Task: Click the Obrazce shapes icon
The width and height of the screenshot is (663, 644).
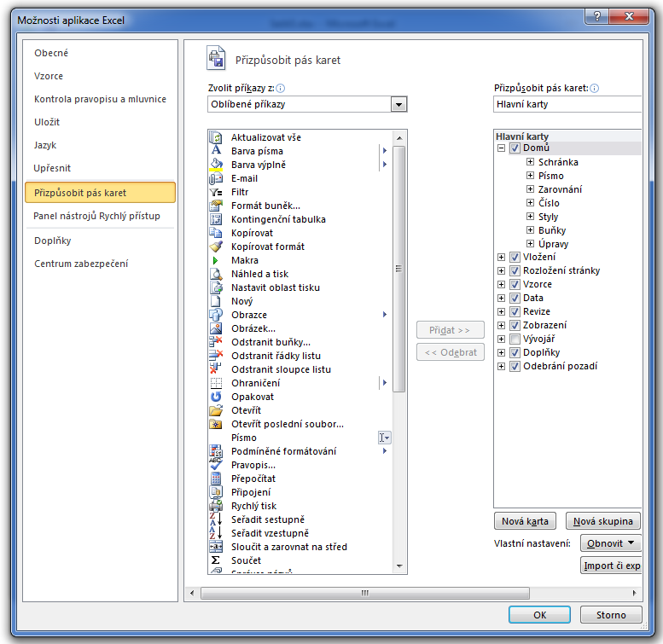Action: [x=216, y=315]
